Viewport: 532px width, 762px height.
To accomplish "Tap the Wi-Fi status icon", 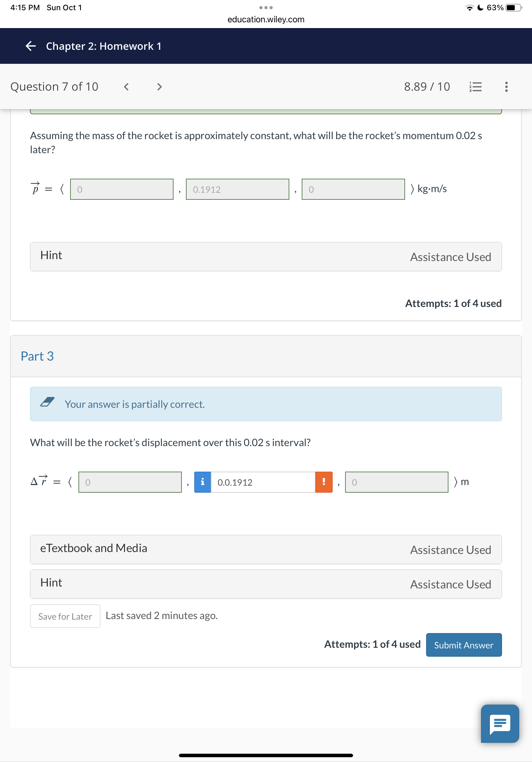I will tap(471, 7).
